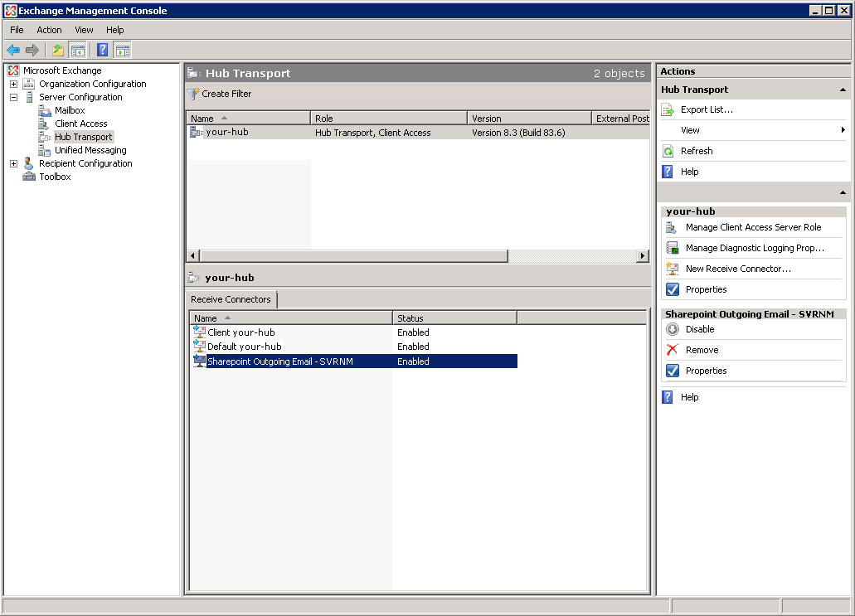Click the Toolbox icon in the tree

29,177
